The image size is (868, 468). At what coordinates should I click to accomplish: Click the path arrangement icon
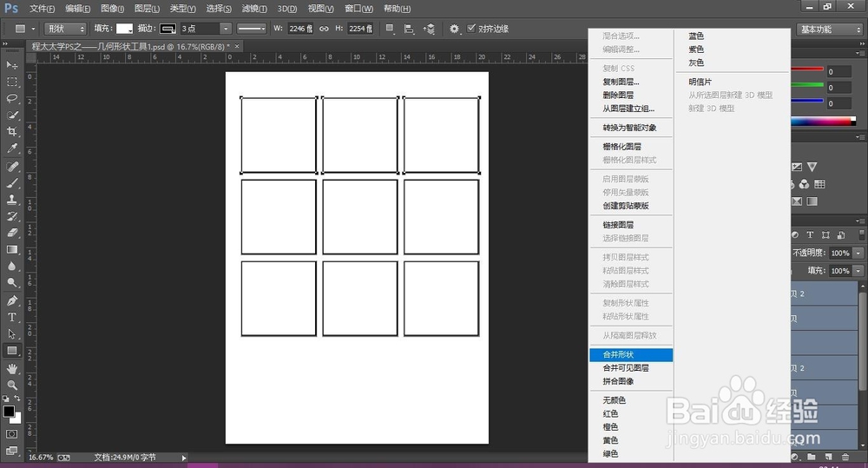tap(429, 29)
